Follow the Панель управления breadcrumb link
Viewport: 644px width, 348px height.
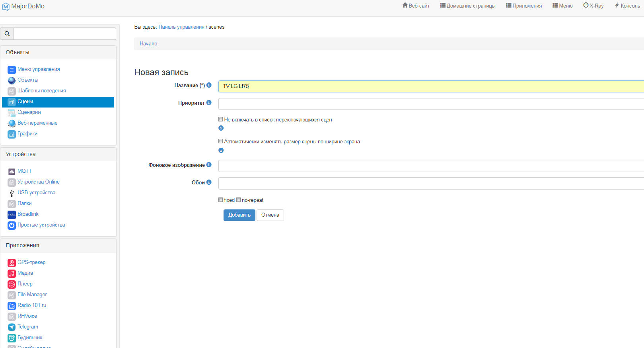click(181, 27)
